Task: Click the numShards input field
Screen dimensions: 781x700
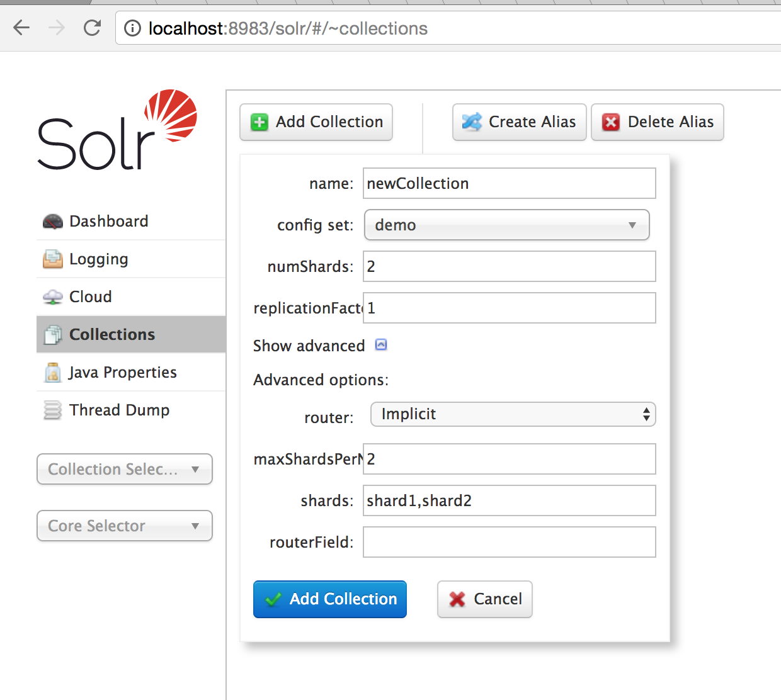Action: pyautogui.click(x=510, y=266)
